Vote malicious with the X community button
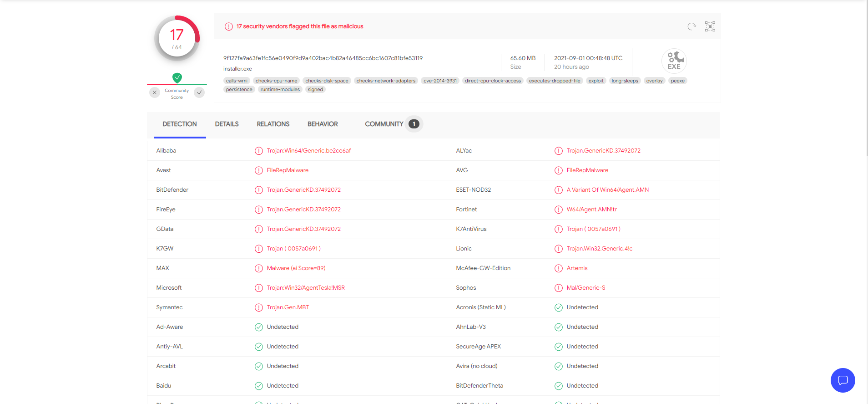868x404 pixels. tap(155, 92)
